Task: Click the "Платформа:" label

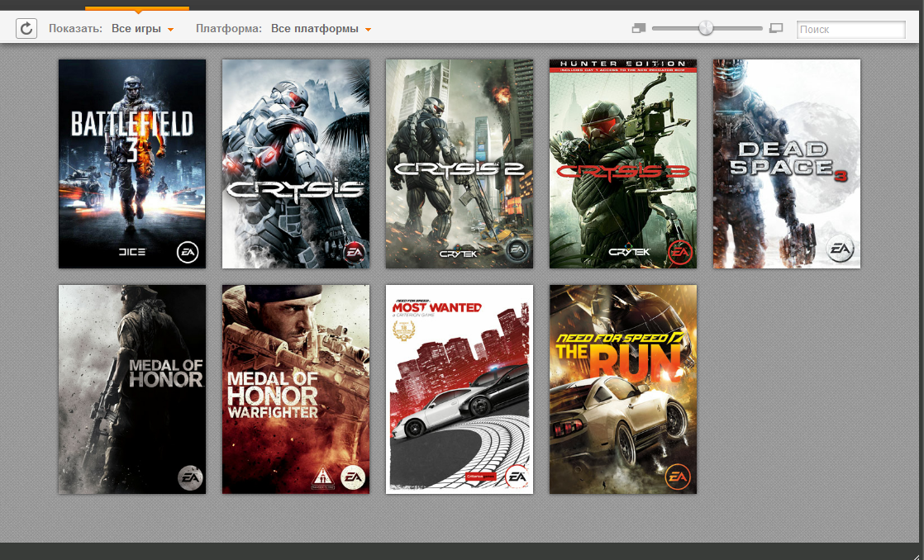Action: pyautogui.click(x=229, y=29)
